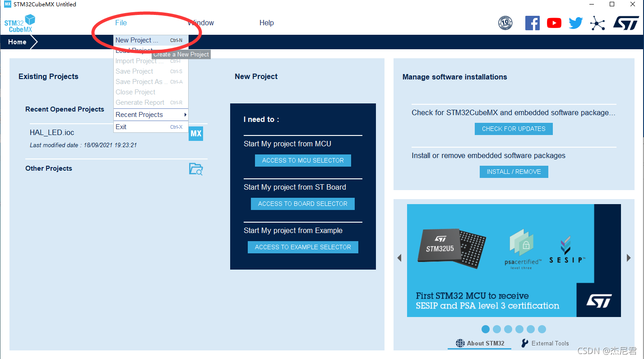Click 'Install or remove embedded software packages' text
The height and width of the screenshot is (359, 644).
(x=488, y=156)
